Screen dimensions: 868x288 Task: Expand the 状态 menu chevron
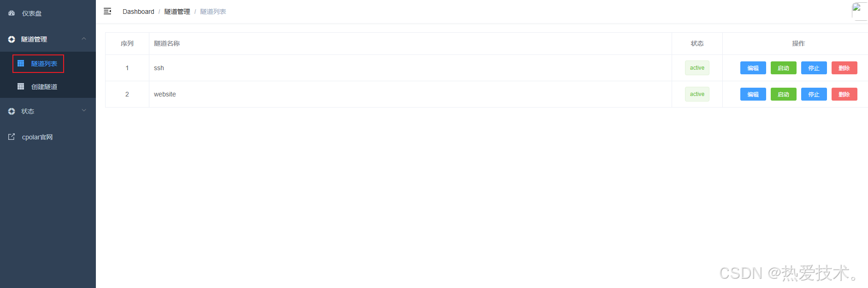[x=84, y=111]
